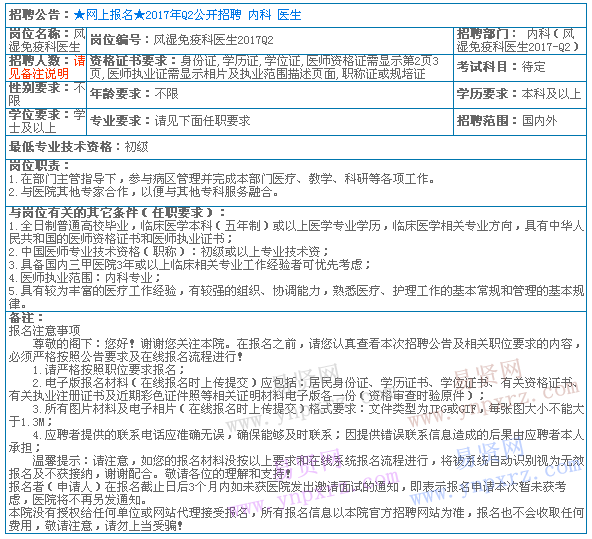Viewport: 592px width, 539px height.
Task: Click the red 请见备注说明 text
Action: pyautogui.click(x=47, y=67)
